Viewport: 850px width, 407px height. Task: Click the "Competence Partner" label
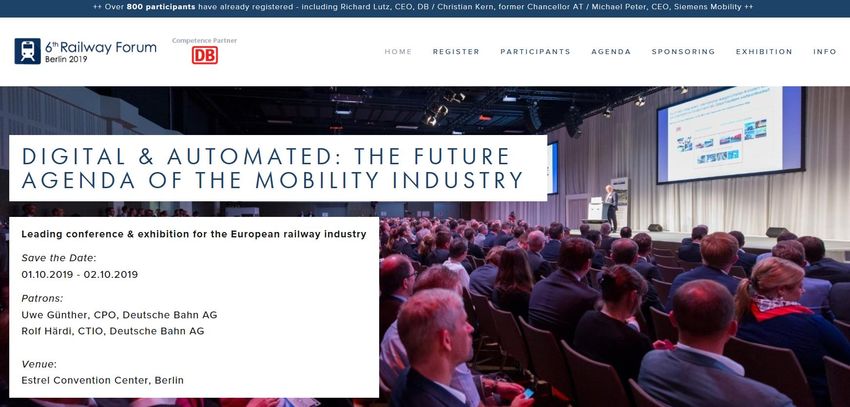(x=204, y=40)
